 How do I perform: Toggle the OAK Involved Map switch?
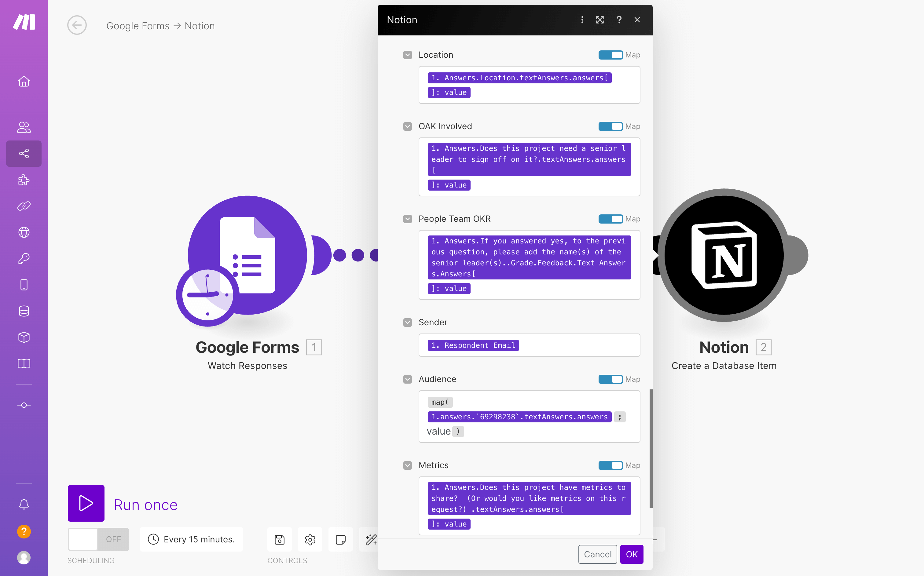[610, 126]
